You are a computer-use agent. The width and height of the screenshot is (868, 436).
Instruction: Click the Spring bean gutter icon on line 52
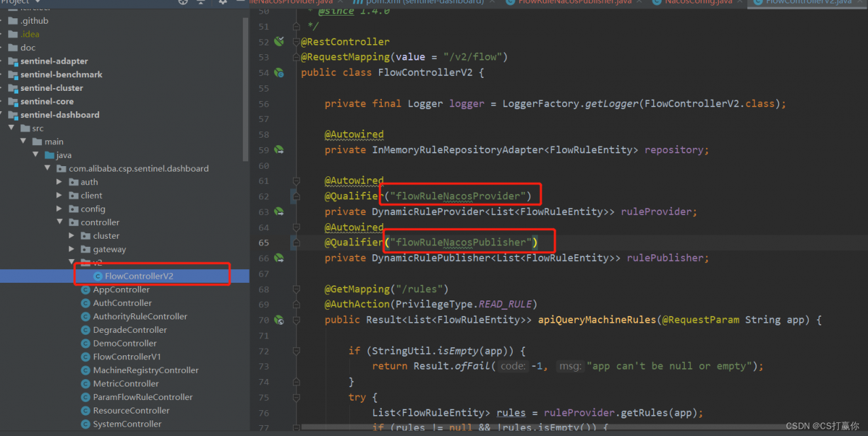[279, 42]
